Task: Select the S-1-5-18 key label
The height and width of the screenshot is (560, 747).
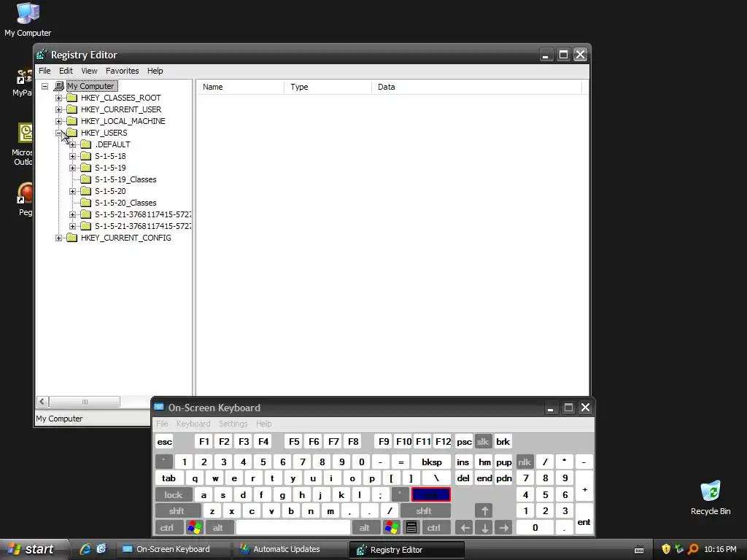Action: [110, 156]
